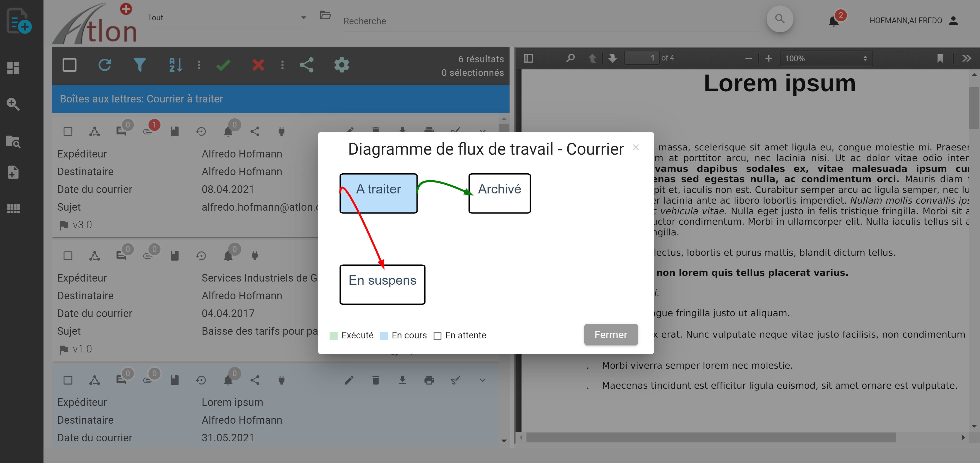Open the grid view icon in sidebar
The image size is (980, 463).
13,209
